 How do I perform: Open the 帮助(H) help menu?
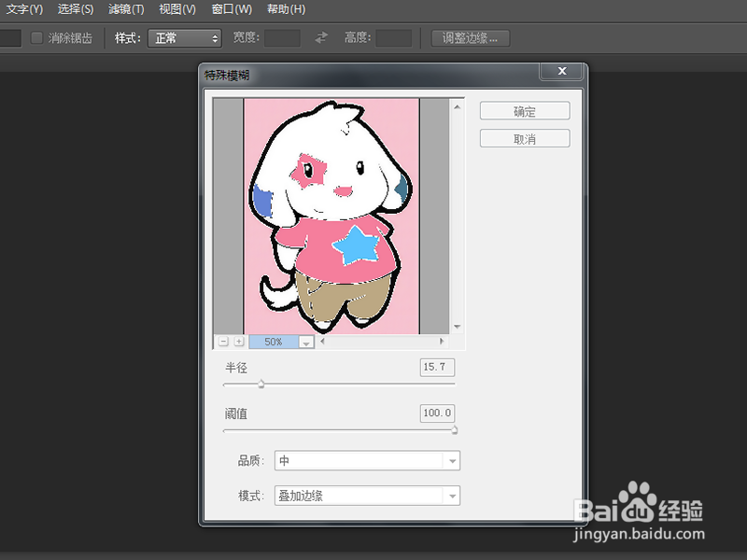tap(286, 9)
